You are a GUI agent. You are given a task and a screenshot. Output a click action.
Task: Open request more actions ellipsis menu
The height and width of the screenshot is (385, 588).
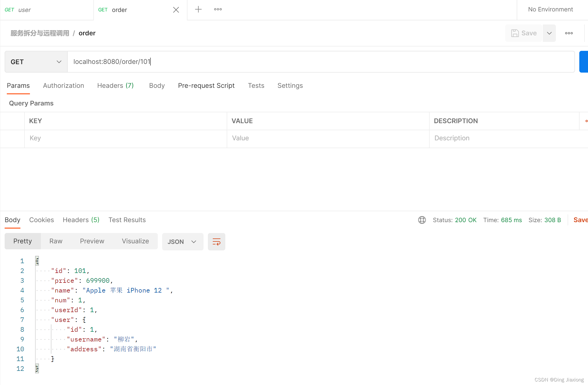tap(569, 33)
